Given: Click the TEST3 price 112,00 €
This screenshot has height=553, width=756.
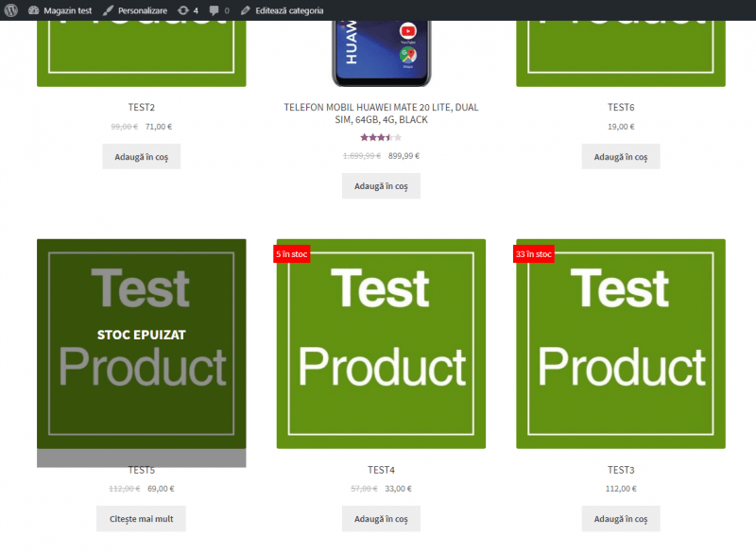Looking at the screenshot, I should pyautogui.click(x=621, y=489).
